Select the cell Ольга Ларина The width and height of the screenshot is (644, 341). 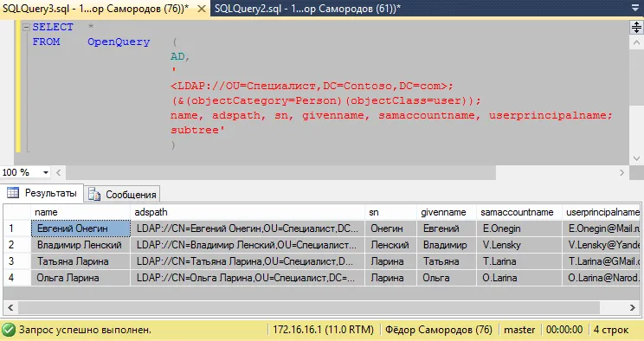tap(80, 278)
